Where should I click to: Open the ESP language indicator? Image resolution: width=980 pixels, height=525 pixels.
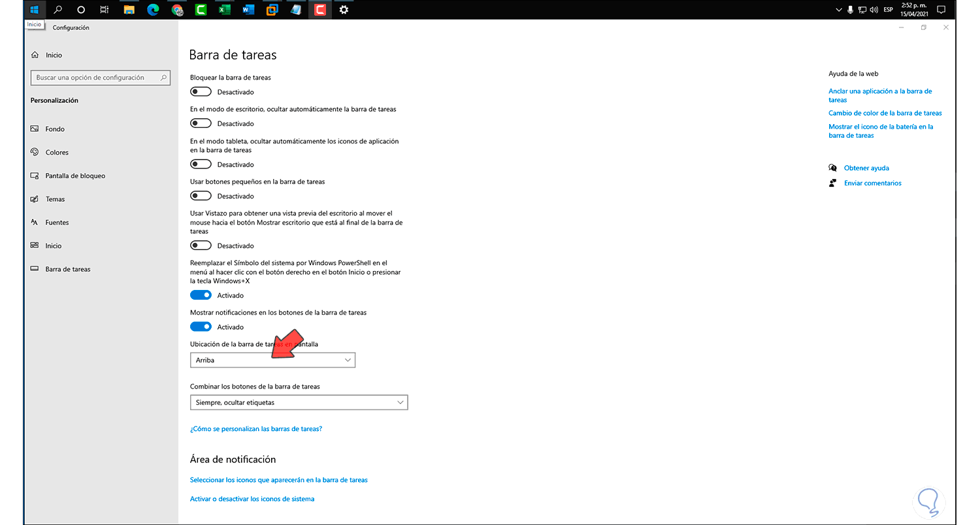(888, 10)
